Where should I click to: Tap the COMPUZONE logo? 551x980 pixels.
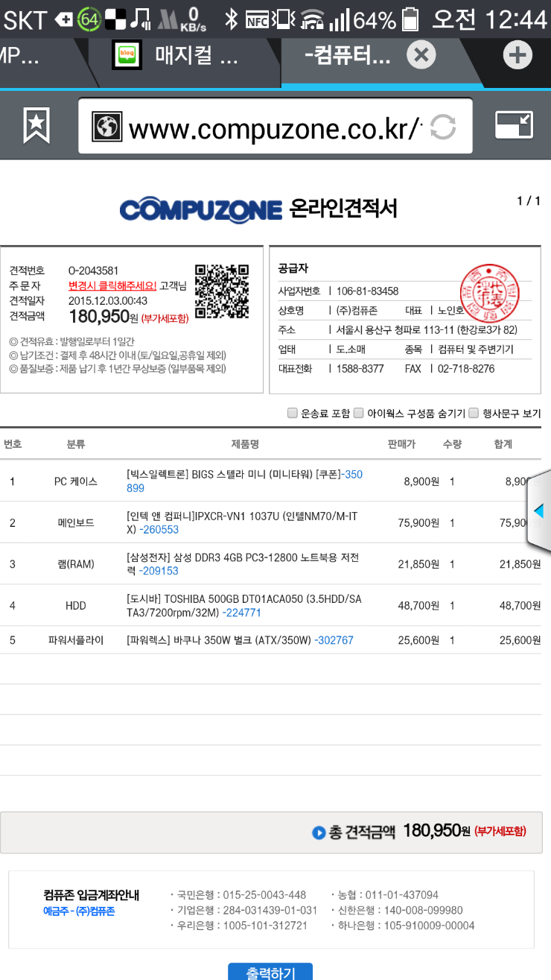click(x=201, y=209)
